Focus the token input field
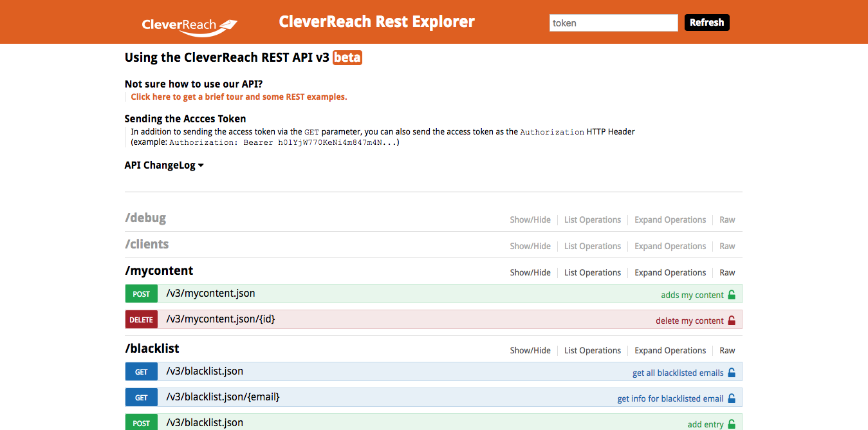Viewport: 868px width, 430px height. (614, 23)
